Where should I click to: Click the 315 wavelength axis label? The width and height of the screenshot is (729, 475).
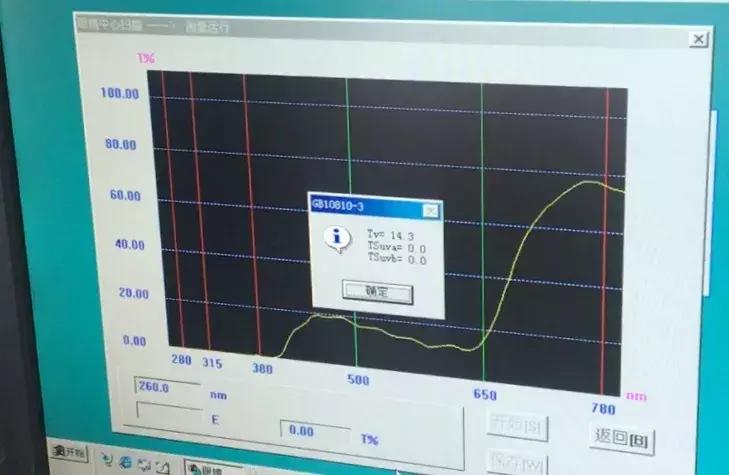212,363
